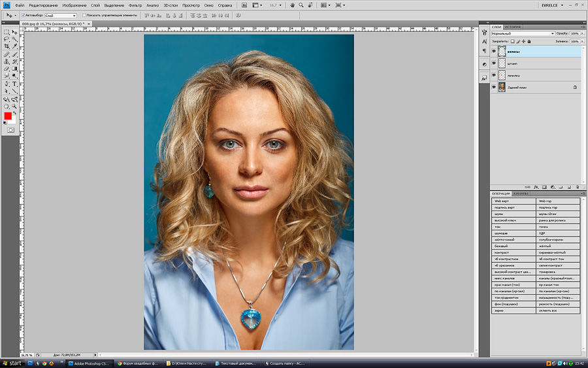
Task: Hide the волосы layer
Action: [x=493, y=51]
